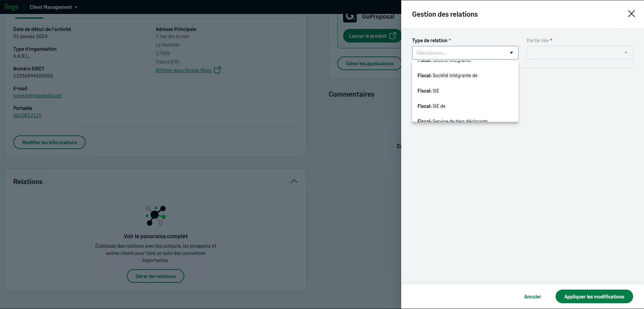Click the relations network graph icon
644x309 pixels.
[155, 215]
